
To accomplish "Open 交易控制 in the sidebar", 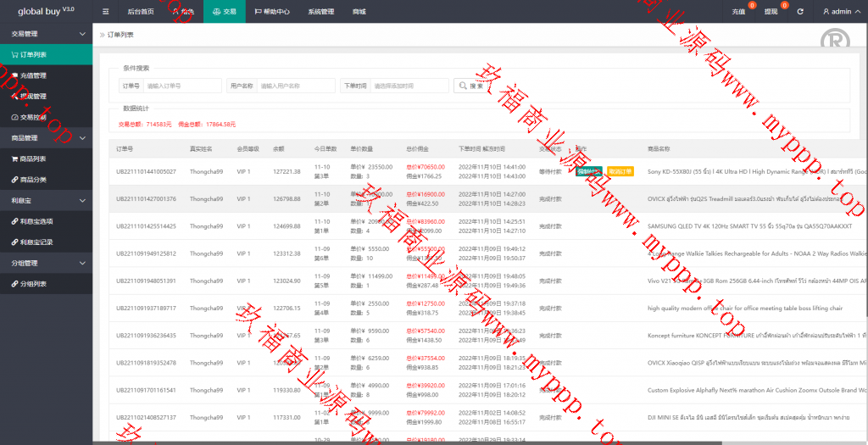I will tap(34, 117).
